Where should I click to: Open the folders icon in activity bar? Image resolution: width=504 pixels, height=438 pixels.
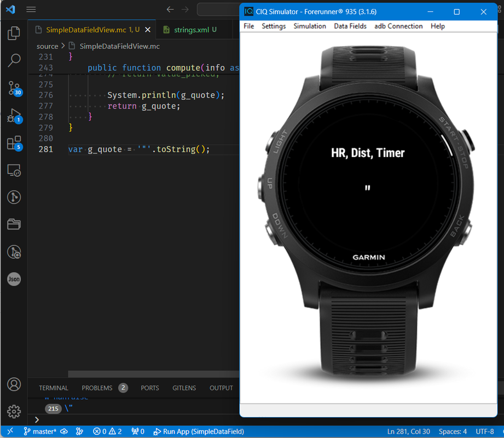click(14, 224)
